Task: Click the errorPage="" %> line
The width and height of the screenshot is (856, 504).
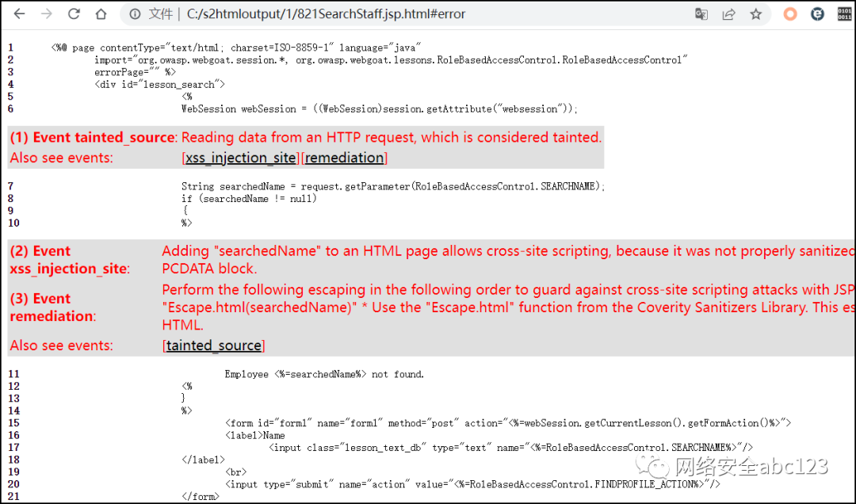Action: (136, 72)
